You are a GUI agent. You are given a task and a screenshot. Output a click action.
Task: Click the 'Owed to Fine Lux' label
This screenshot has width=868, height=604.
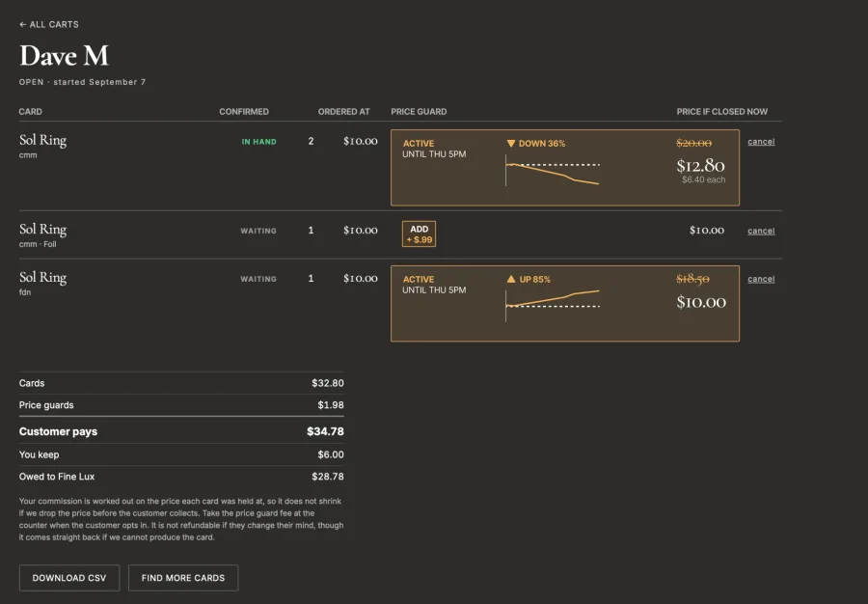[57, 477]
